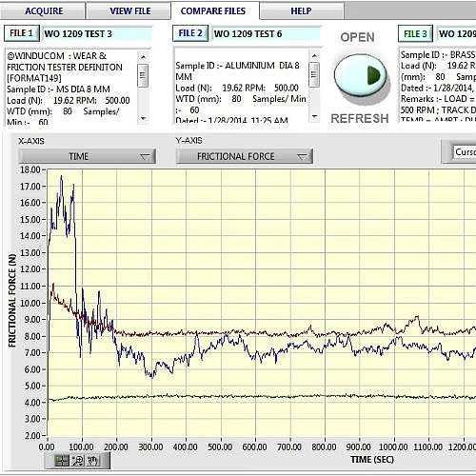Open the Cursor dropdown at right of graph
Image resolution: width=476 pixels, height=476 pixels.
(x=464, y=152)
